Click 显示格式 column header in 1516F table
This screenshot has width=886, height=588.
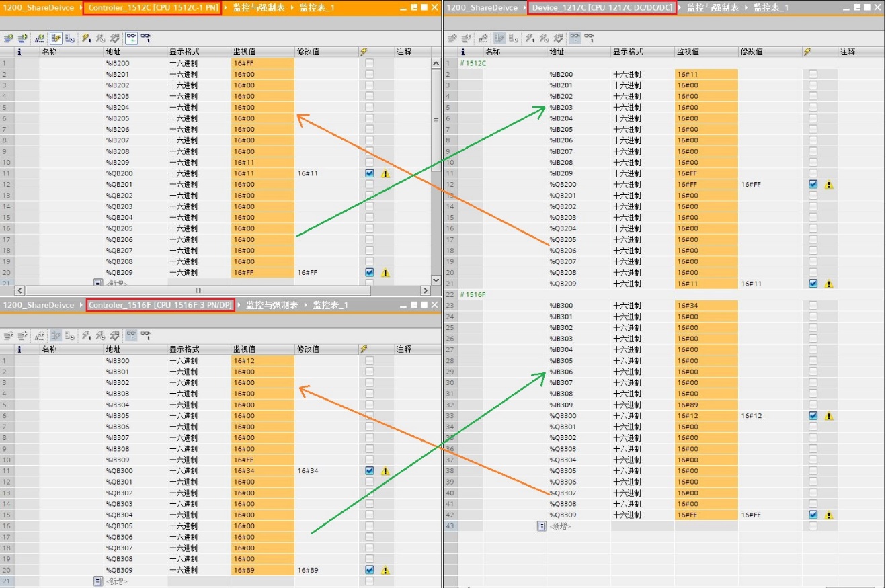pyautogui.click(x=199, y=349)
